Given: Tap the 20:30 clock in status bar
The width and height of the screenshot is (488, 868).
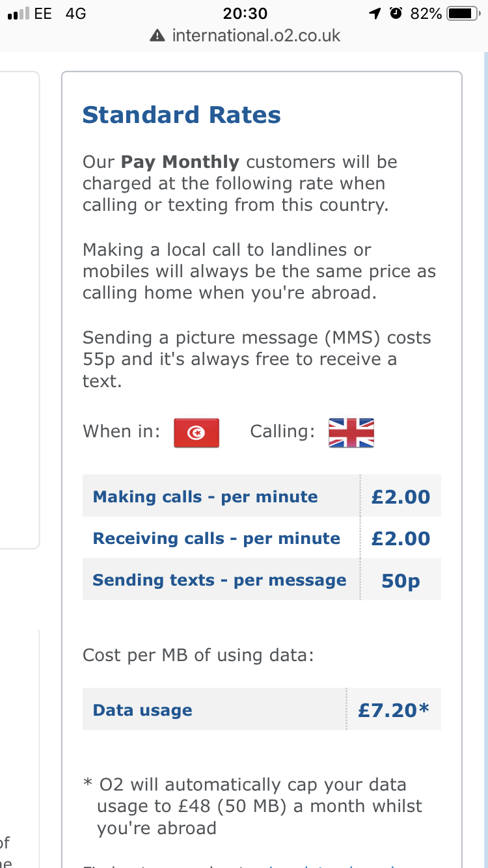Looking at the screenshot, I should (x=244, y=14).
